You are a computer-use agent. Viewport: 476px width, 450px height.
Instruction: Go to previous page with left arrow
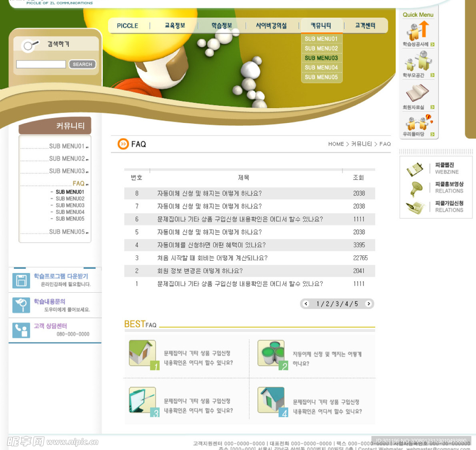click(306, 303)
